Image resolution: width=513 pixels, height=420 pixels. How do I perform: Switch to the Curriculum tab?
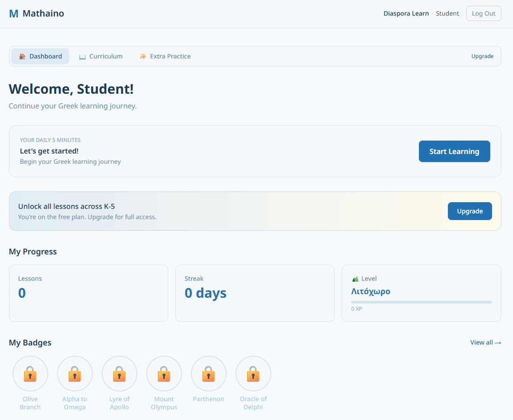pos(100,56)
